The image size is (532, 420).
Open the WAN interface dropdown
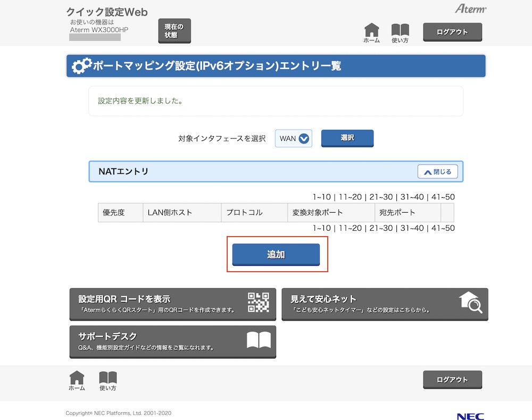(x=294, y=138)
